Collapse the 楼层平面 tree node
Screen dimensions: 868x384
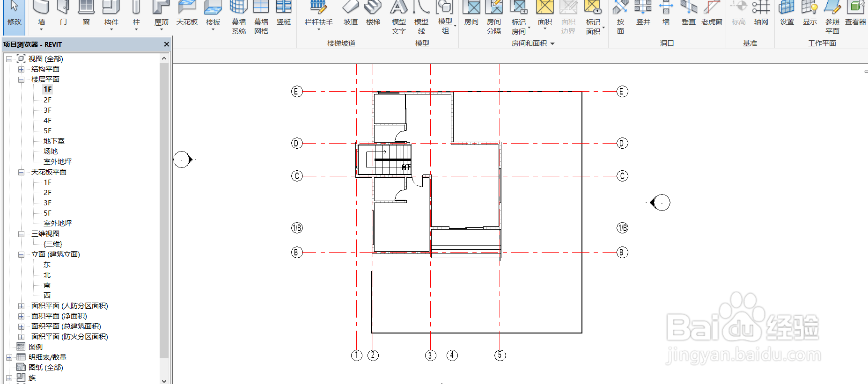click(x=21, y=80)
